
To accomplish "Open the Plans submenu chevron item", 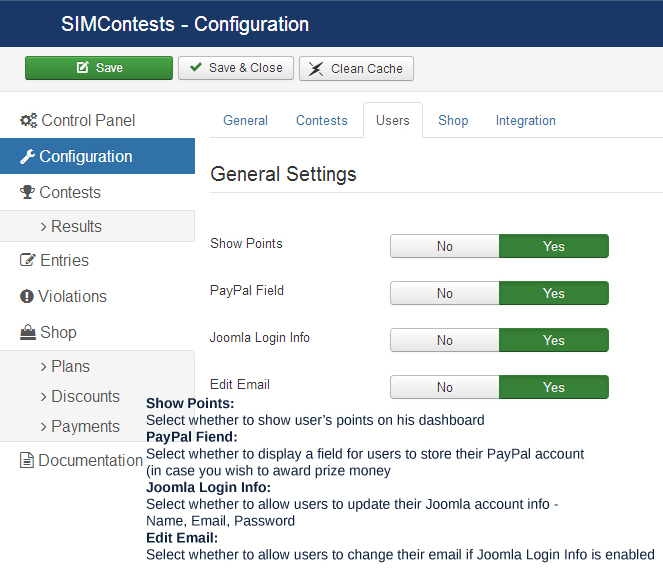I will tap(44, 367).
